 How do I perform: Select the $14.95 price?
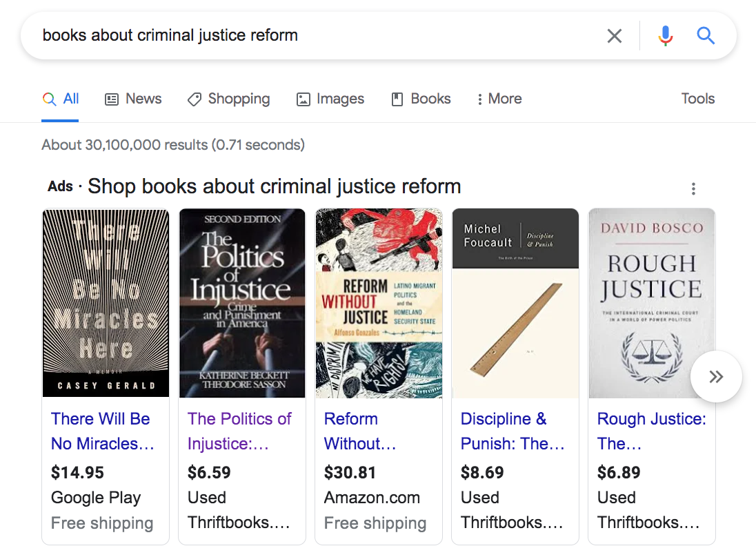[x=77, y=472]
